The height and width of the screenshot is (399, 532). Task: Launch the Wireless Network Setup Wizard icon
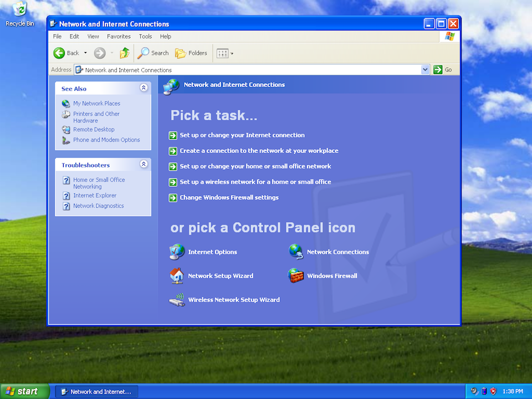tap(177, 300)
